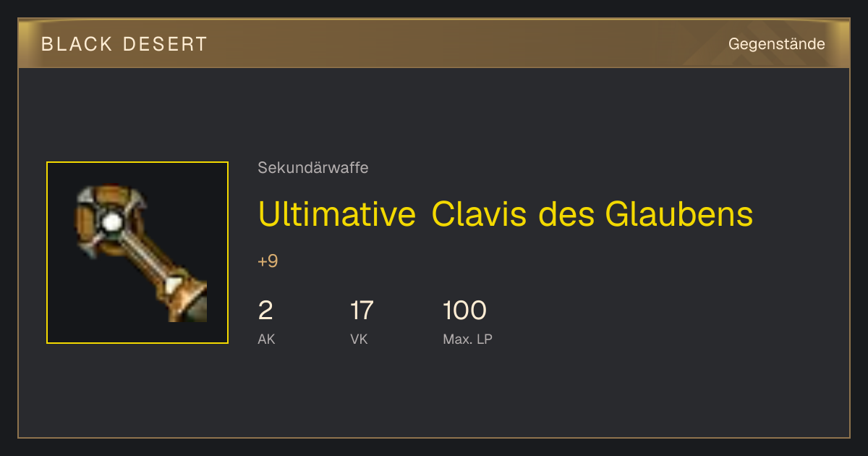868x456 pixels.
Task: Open the BLACK DESERT logo link
Action: click(124, 44)
